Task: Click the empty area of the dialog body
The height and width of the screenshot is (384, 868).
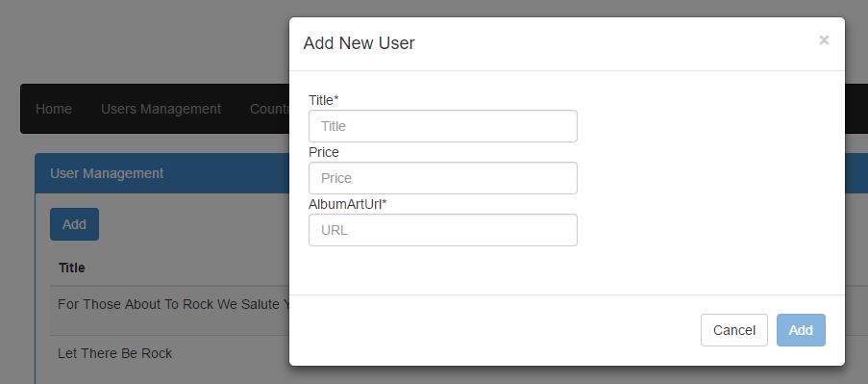Action: (708, 183)
